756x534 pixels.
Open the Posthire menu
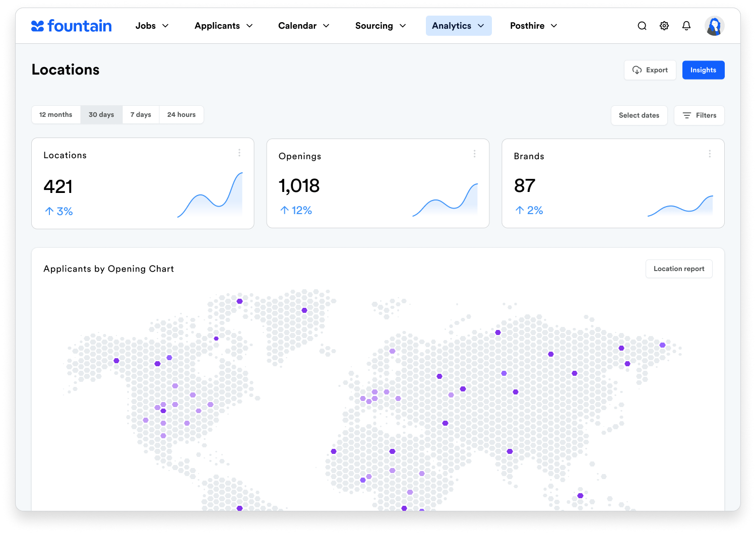[533, 26]
